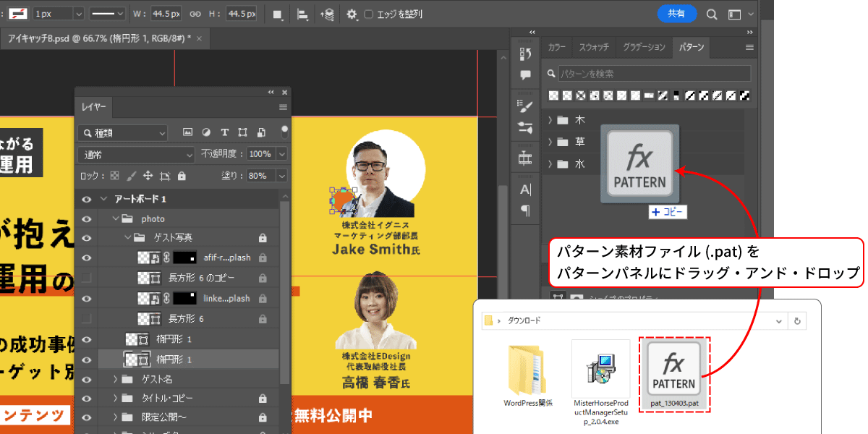Viewport: 868px width, 434px height.
Task: Open the path alignment icon in options bar
Action: coord(304,14)
